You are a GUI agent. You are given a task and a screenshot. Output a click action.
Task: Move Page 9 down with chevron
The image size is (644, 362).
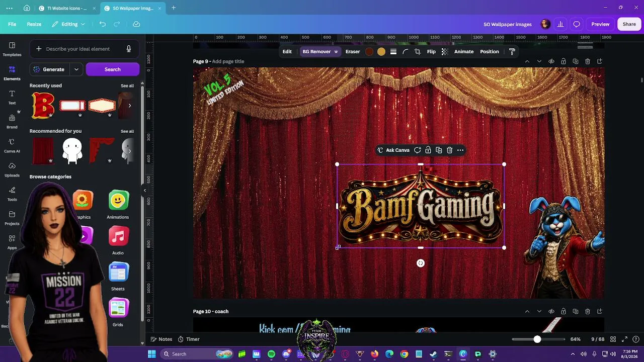coord(539,61)
